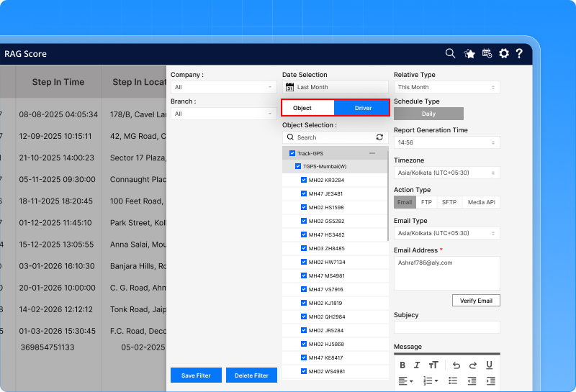Switch to the Driver tab
The width and height of the screenshot is (576, 392).
[363, 108]
